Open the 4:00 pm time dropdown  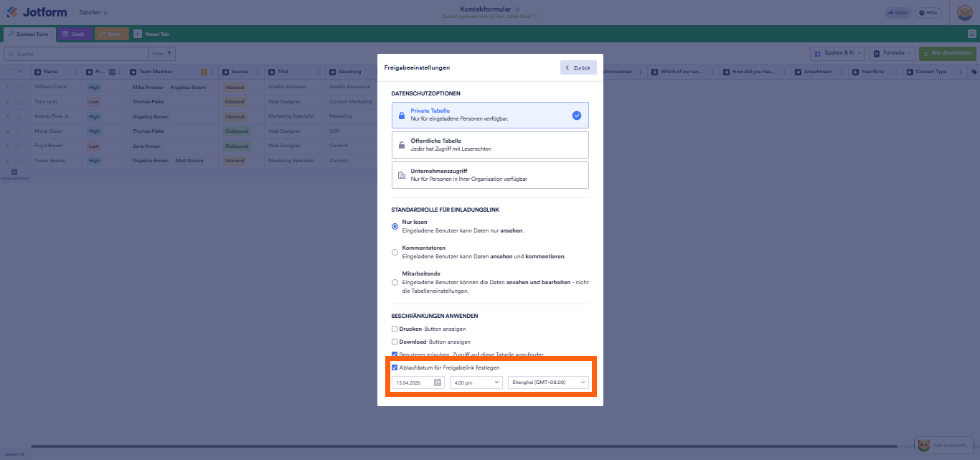[x=476, y=382]
